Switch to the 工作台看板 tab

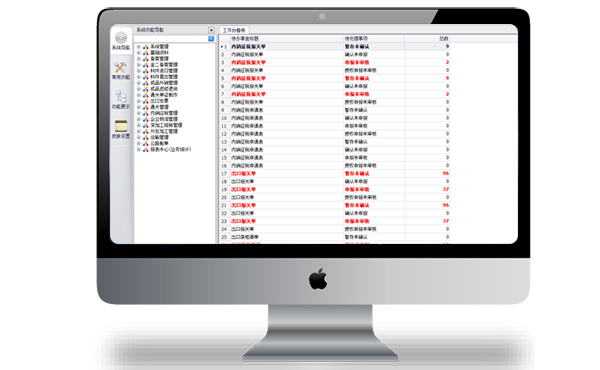234,30
